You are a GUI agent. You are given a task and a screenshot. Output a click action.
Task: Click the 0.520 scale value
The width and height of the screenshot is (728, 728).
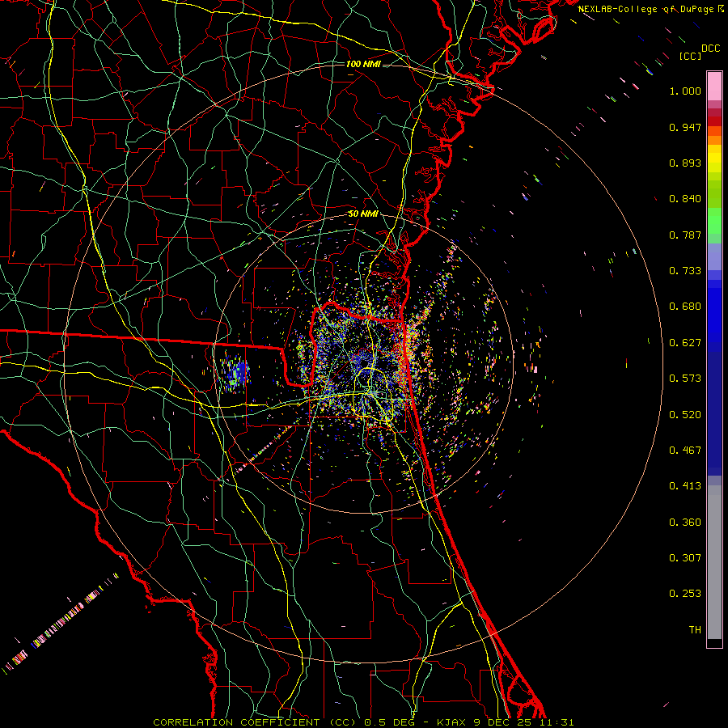click(685, 415)
